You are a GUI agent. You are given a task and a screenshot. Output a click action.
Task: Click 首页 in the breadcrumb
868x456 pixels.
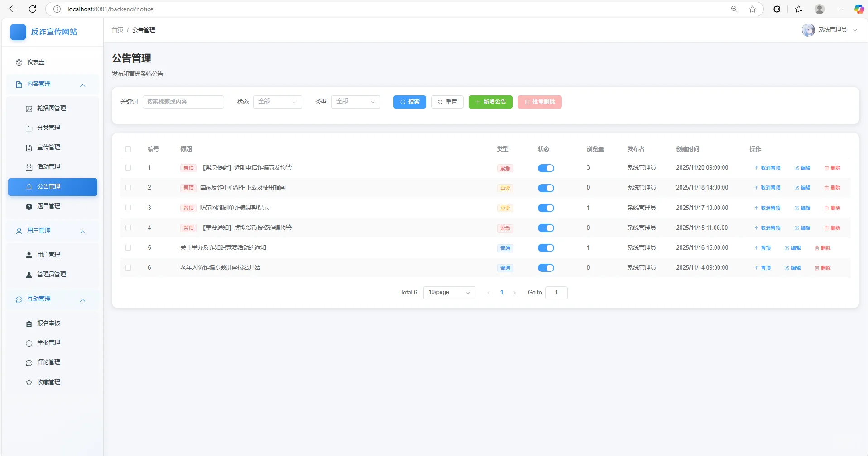(x=117, y=30)
